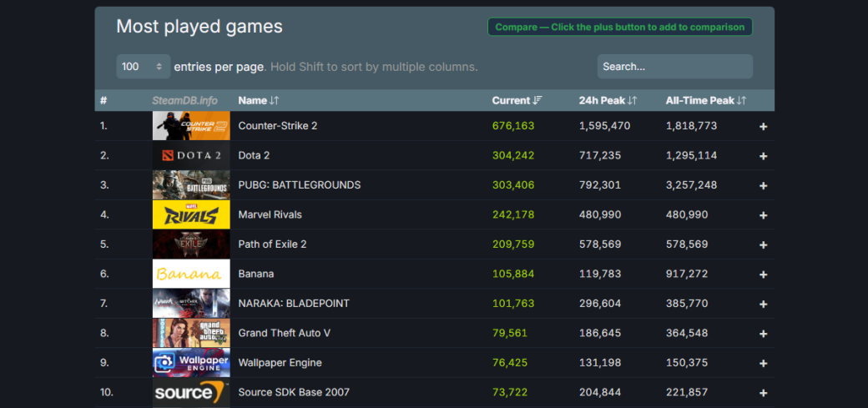The height and width of the screenshot is (408, 868).
Task: Open Source SDK Base 2007 name link
Action: pos(294,392)
